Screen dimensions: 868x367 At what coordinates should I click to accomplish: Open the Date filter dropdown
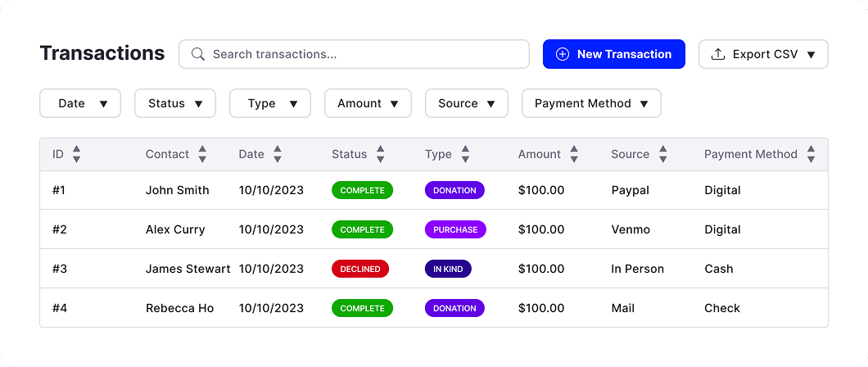point(80,103)
